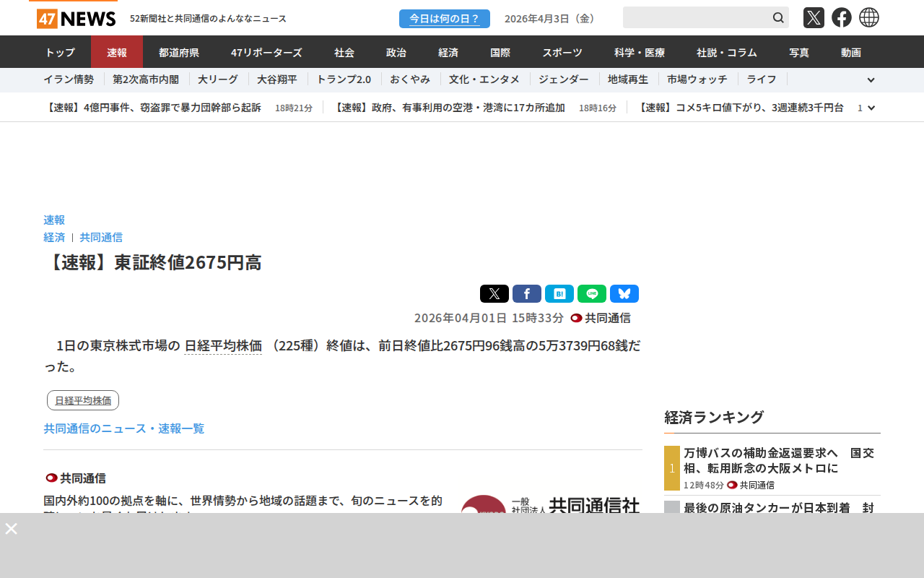Viewport: 924px width, 578px height.
Task: Open the 日経平均株価 tag
Action: pos(83,400)
